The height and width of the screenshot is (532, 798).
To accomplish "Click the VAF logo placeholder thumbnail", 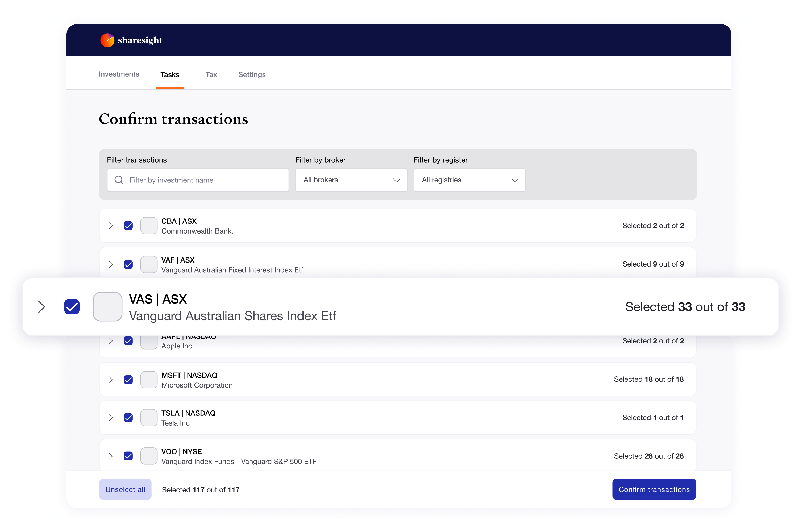I will (x=149, y=264).
